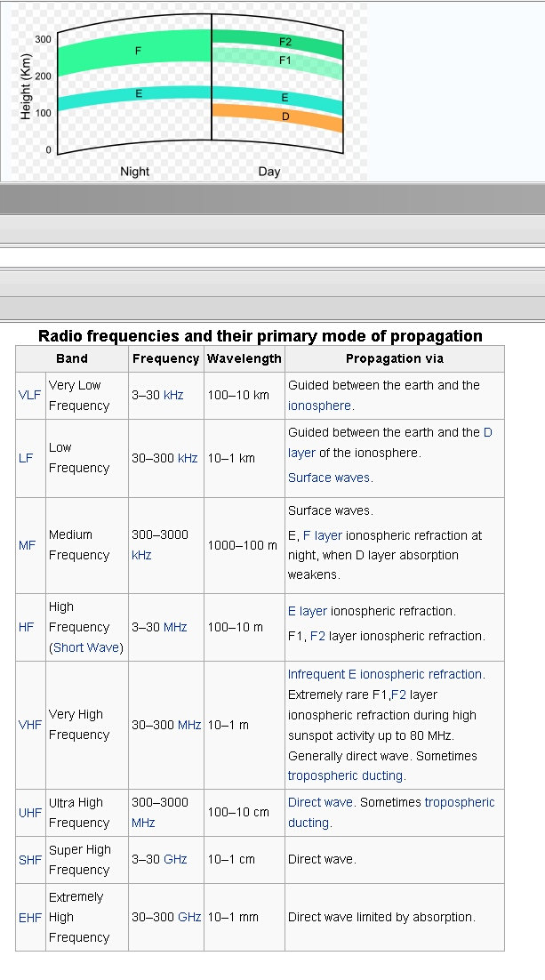Click the Surface waves link in LF row

(x=329, y=478)
